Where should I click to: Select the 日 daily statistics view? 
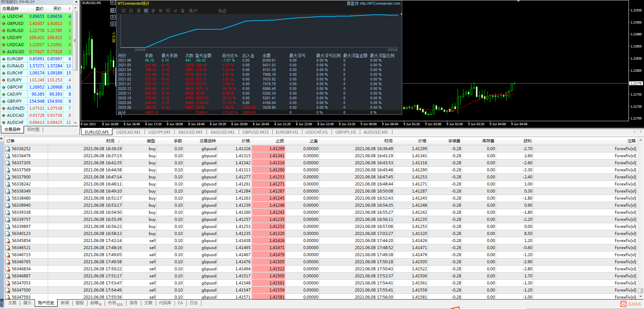click(131, 11)
